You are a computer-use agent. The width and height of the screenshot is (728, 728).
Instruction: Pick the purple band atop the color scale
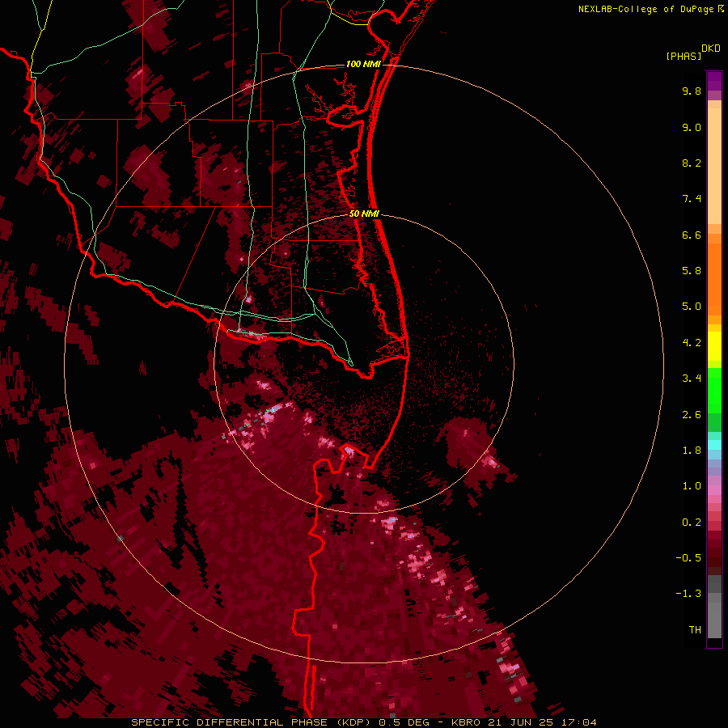point(714,81)
